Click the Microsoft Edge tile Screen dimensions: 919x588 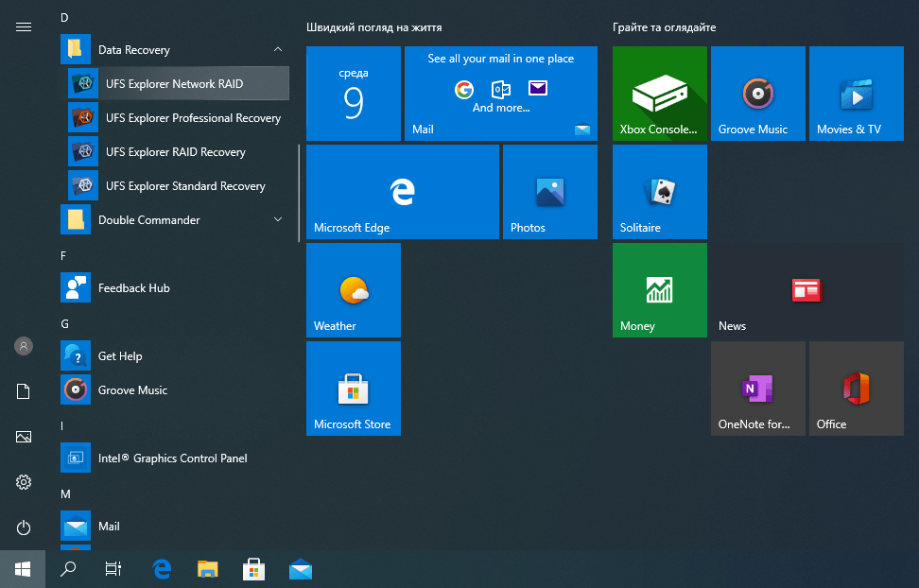tap(402, 192)
